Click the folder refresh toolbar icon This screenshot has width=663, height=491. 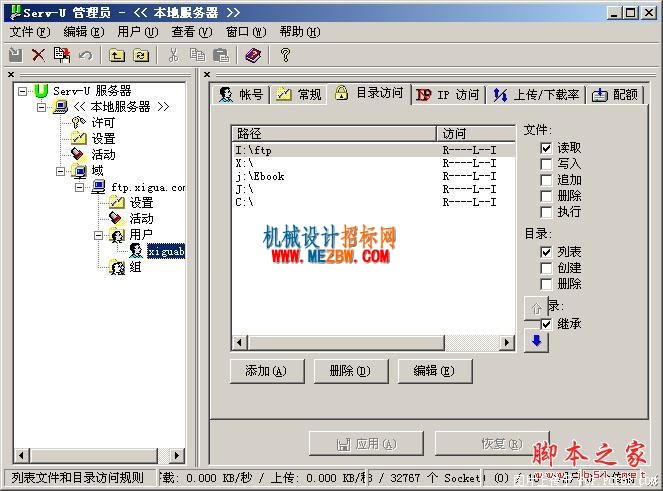coord(141,55)
